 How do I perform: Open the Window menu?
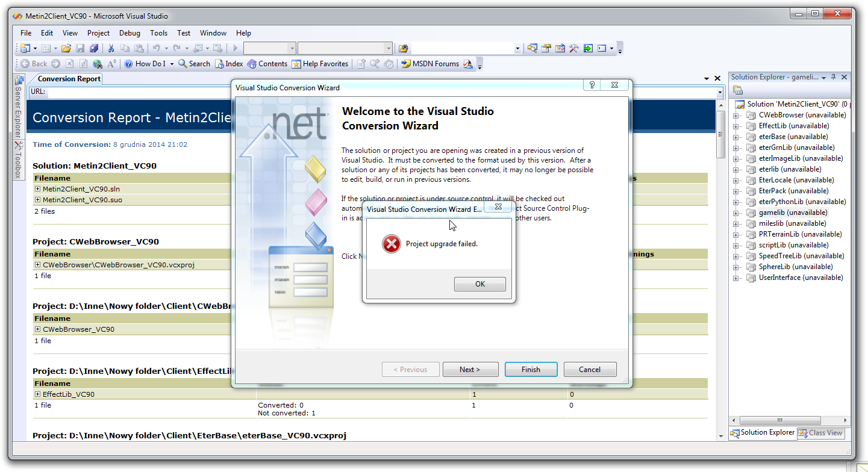point(213,33)
